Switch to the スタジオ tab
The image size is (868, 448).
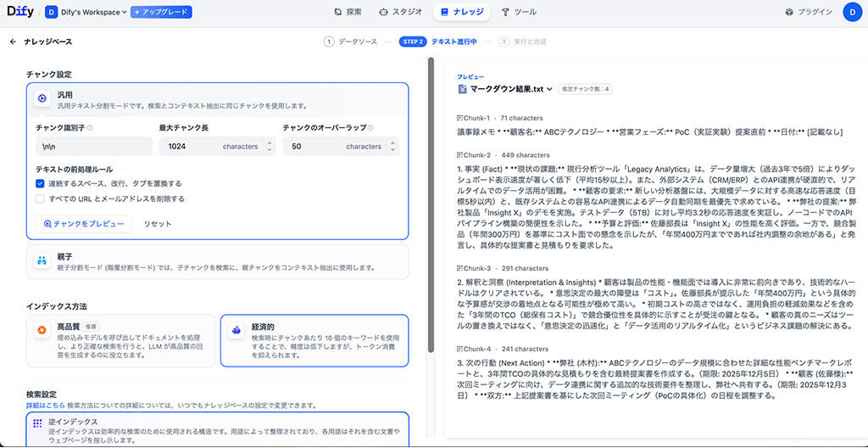[401, 12]
